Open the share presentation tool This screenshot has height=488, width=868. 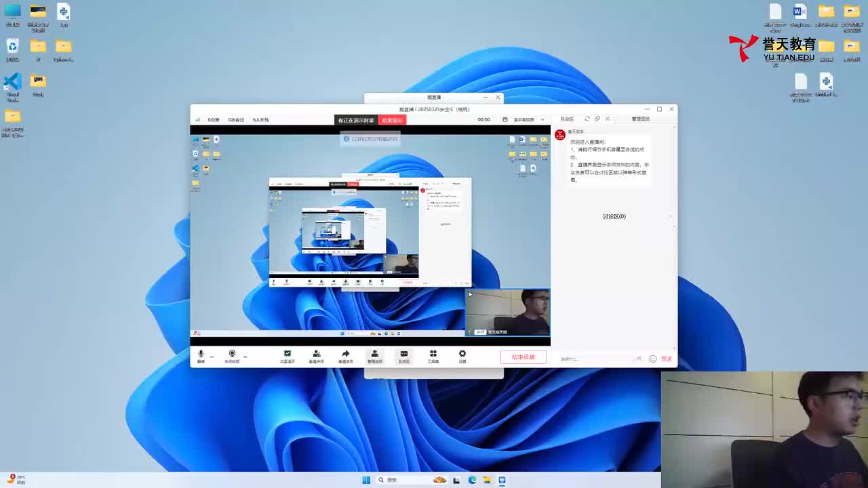288,357
